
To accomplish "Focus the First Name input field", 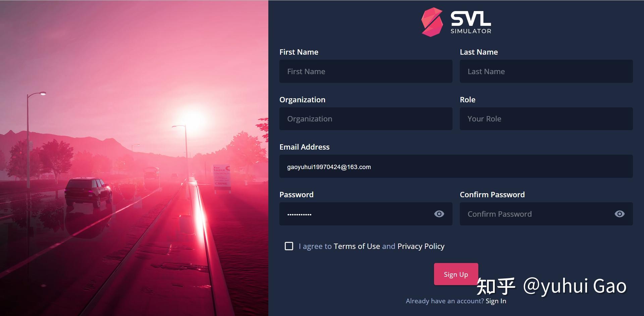I will pos(366,71).
